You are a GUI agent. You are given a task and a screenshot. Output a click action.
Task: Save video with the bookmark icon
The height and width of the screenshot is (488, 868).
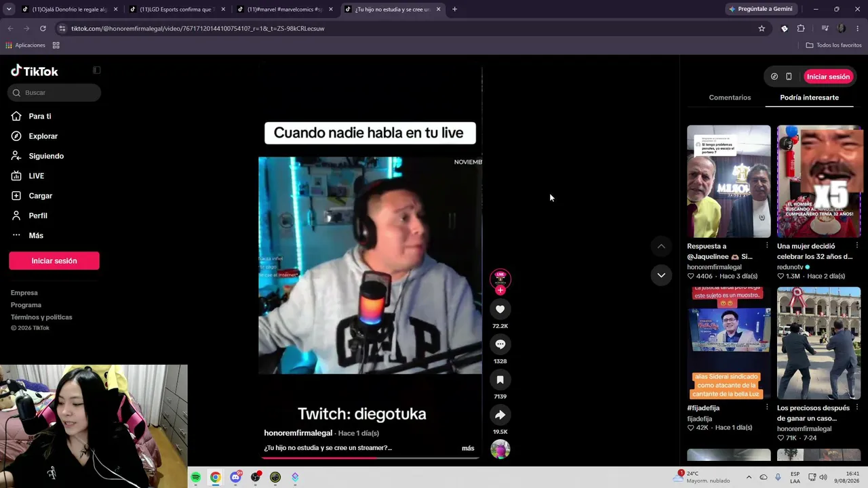(x=500, y=380)
